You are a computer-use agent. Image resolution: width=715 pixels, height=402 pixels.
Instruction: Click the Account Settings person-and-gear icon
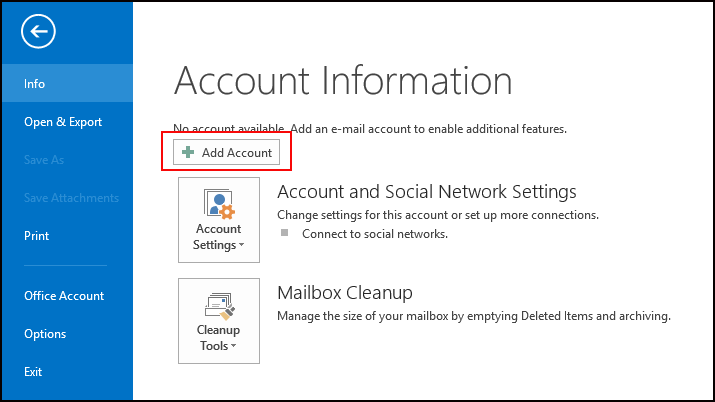[x=218, y=203]
